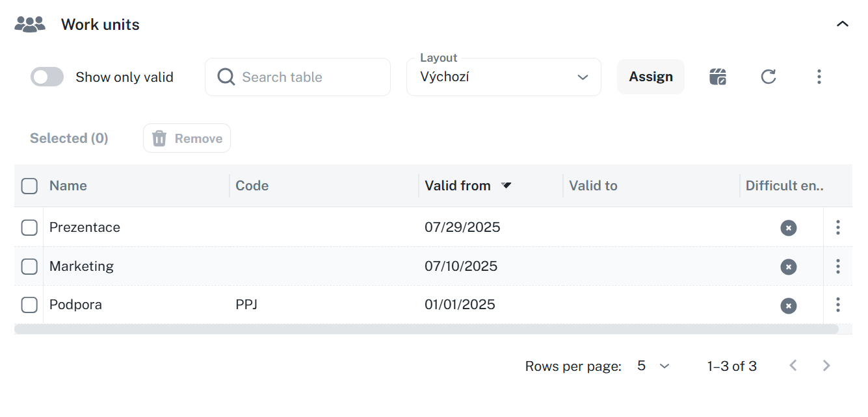This screenshot has width=868, height=417.
Task: Click the Assign button
Action: (x=650, y=77)
